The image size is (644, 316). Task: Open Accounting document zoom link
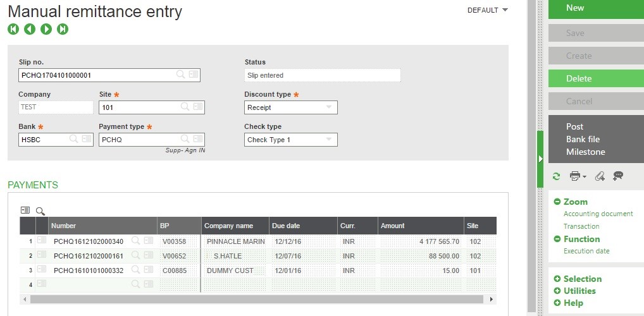[x=598, y=214]
